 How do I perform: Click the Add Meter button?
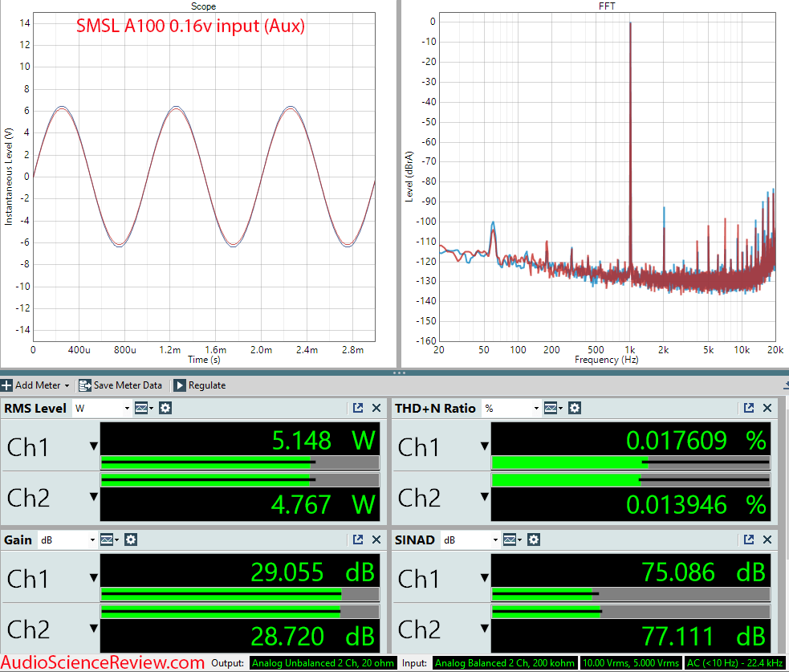tap(35, 385)
